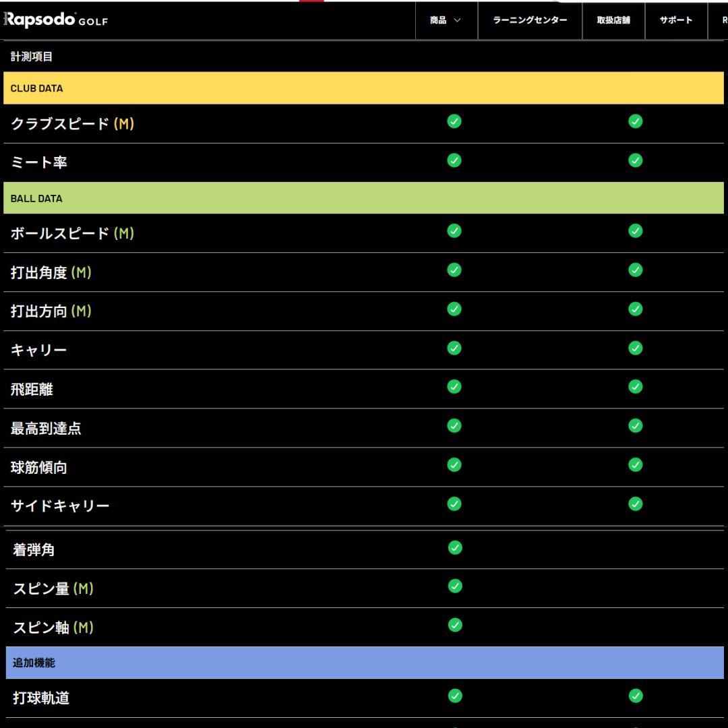Click the checkmark in スピン量 row
This screenshot has height=728, width=728.
[x=455, y=586]
